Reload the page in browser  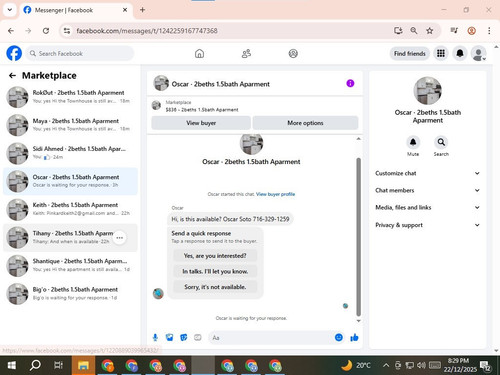click(x=46, y=31)
